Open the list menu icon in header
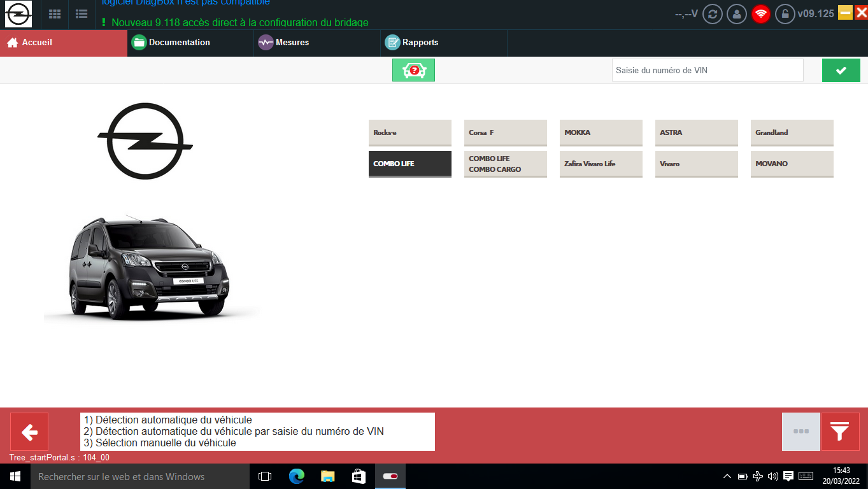Screen dimensions: 868x489 [82, 14]
